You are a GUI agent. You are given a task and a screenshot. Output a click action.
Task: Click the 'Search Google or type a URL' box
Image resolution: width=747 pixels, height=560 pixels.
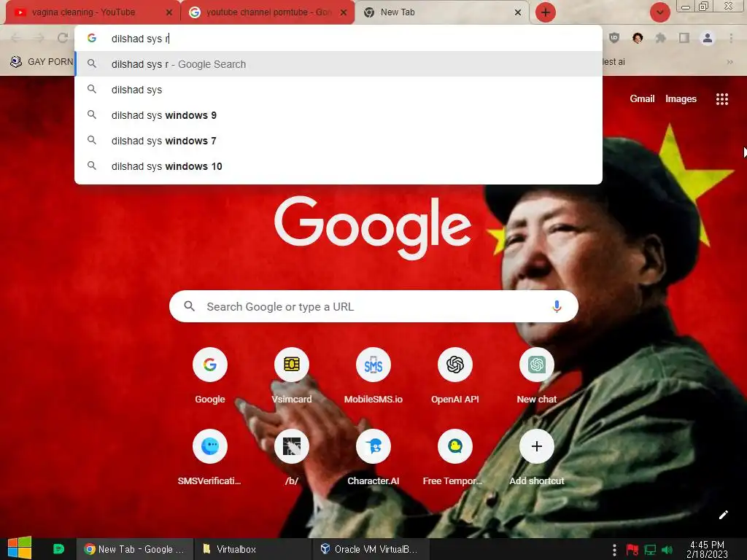(373, 306)
